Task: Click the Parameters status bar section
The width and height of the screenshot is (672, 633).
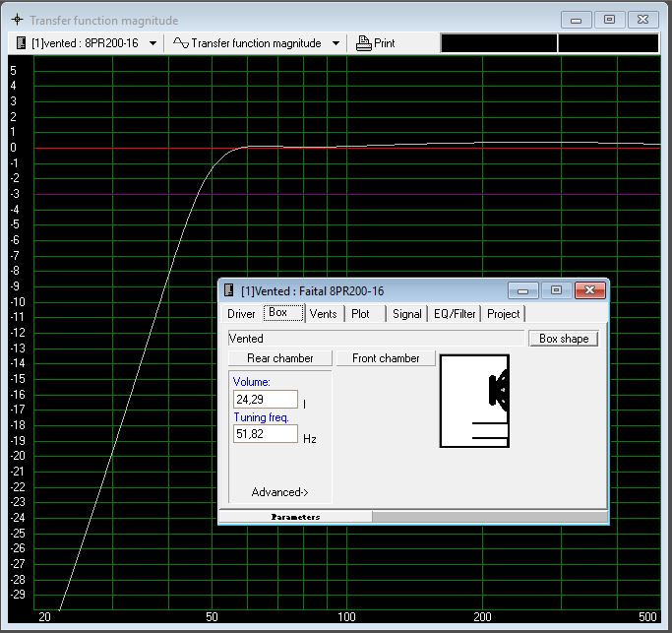Action: 295,517
